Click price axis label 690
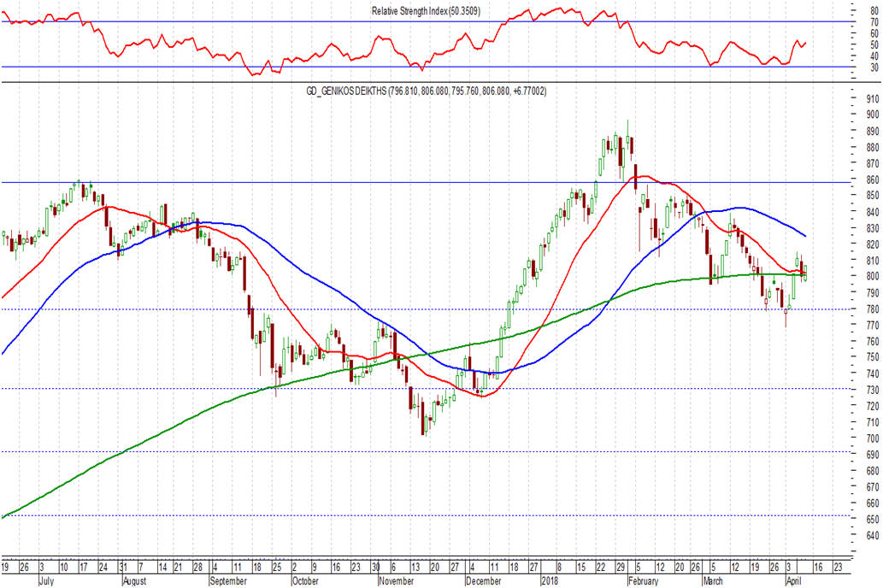Screen dimensions: 883x588 [x=872, y=455]
